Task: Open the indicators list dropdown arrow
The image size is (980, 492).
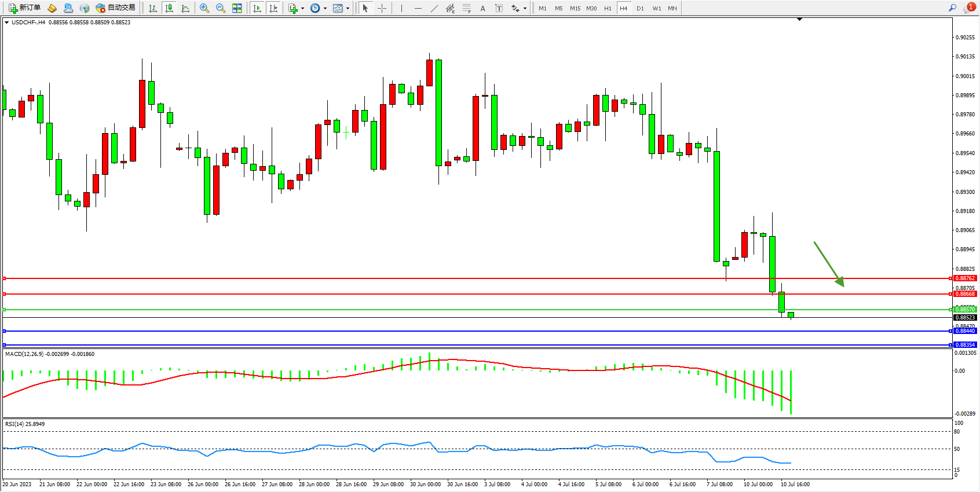Action: point(302,9)
